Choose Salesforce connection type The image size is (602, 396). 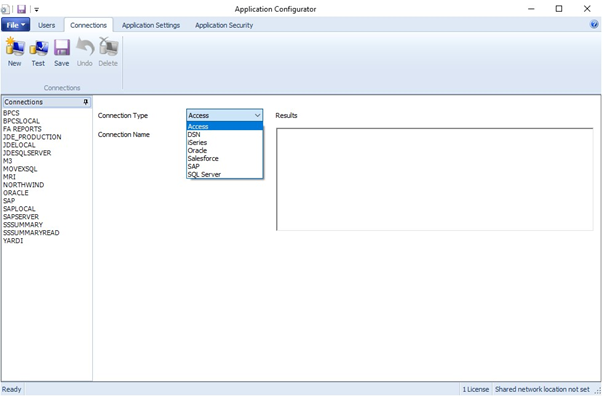(x=225, y=158)
